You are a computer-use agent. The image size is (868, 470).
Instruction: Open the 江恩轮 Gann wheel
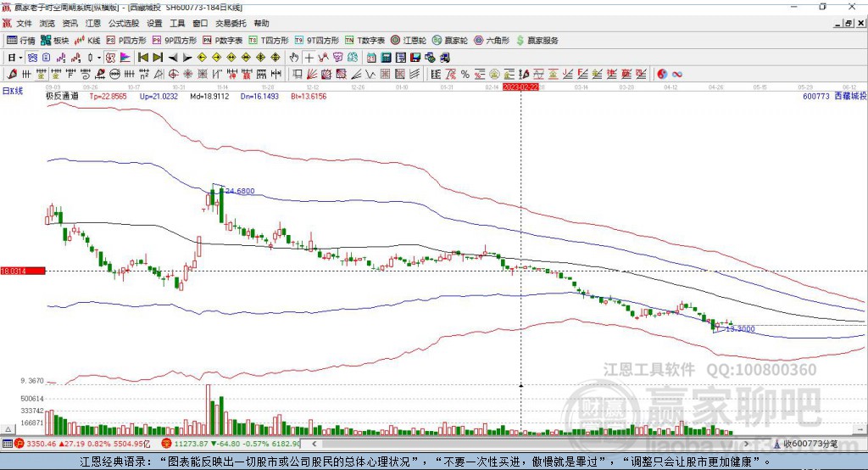pos(409,41)
